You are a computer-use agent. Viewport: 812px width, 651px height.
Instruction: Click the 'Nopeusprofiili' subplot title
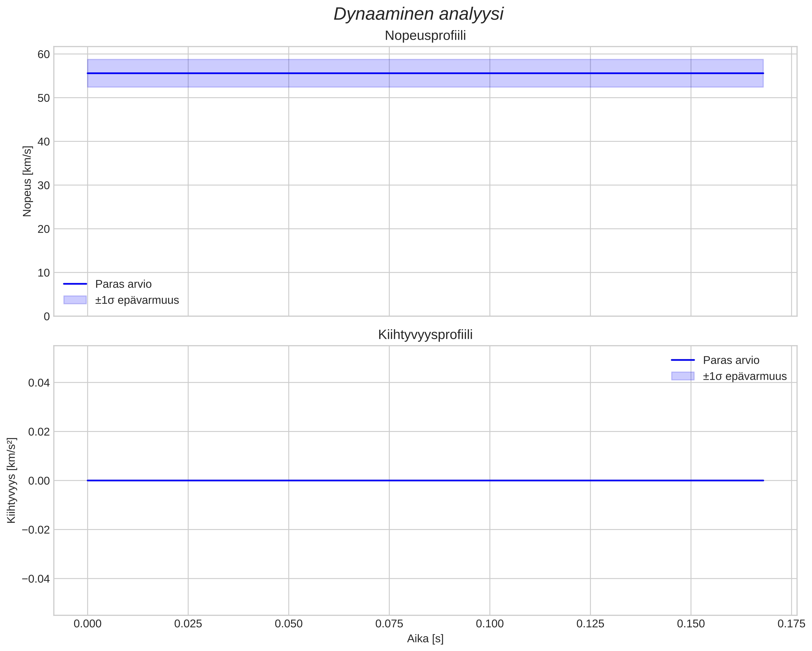click(425, 36)
